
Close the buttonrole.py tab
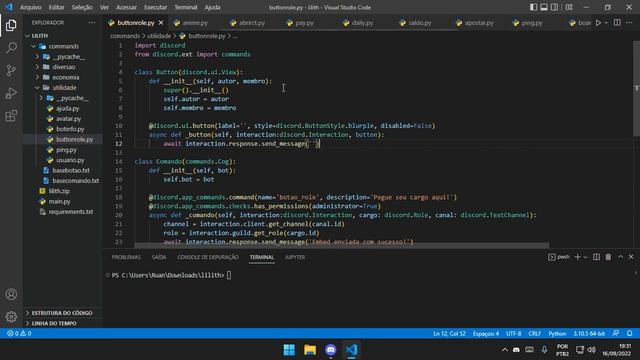point(161,23)
